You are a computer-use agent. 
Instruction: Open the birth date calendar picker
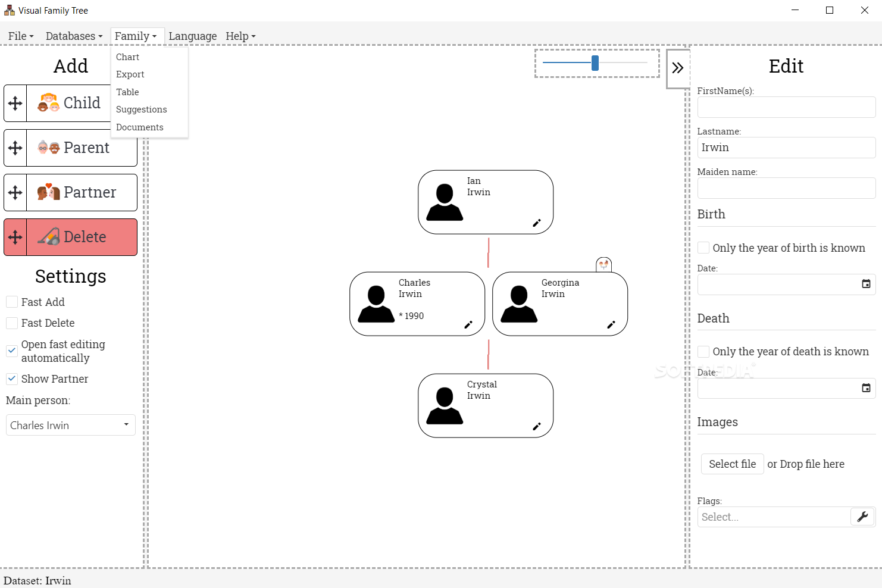pyautogui.click(x=866, y=284)
